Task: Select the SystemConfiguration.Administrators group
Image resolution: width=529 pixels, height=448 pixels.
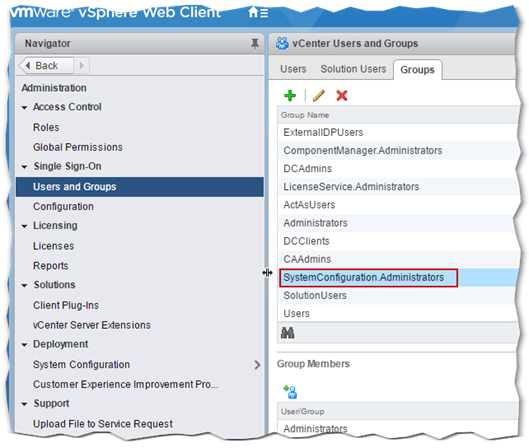Action: [x=398, y=278]
